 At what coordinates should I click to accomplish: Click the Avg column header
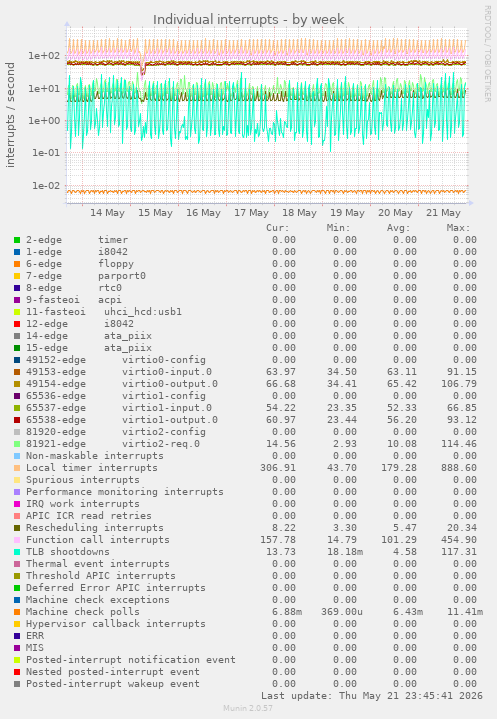(398, 228)
